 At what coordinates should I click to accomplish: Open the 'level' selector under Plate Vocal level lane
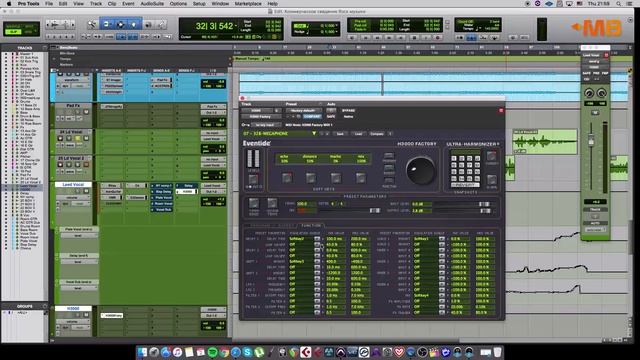(x=78, y=236)
